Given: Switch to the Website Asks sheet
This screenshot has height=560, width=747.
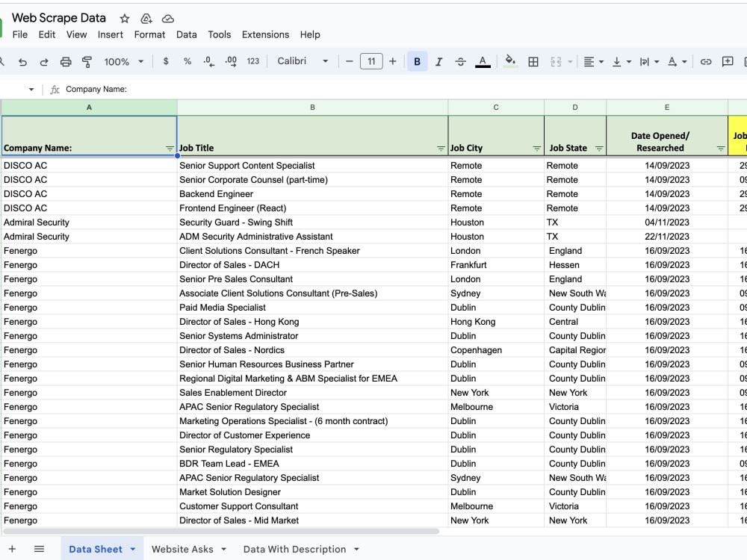Looking at the screenshot, I should click(183, 549).
